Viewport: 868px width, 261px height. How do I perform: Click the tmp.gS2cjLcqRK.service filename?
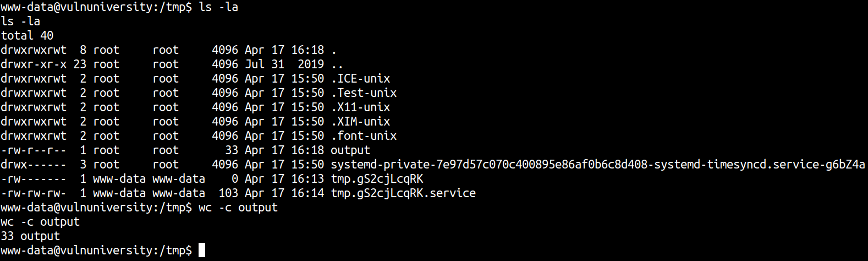point(403,193)
